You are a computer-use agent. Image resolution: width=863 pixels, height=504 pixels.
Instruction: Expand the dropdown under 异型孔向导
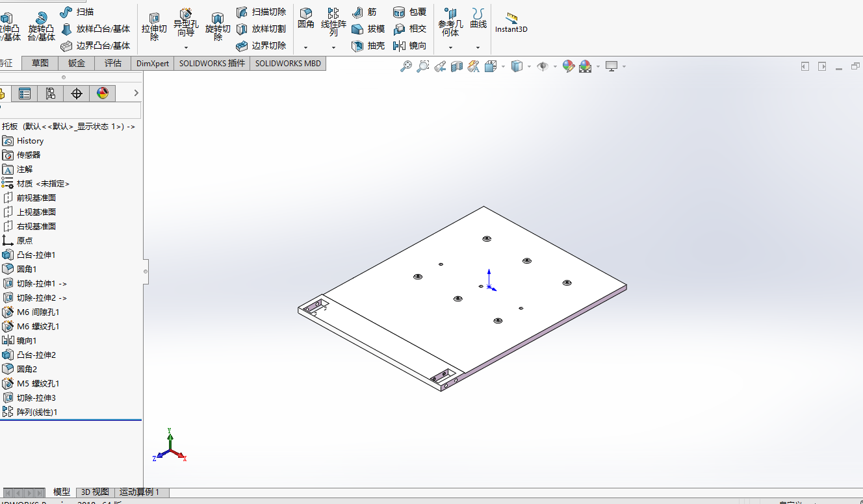pyautogui.click(x=186, y=47)
